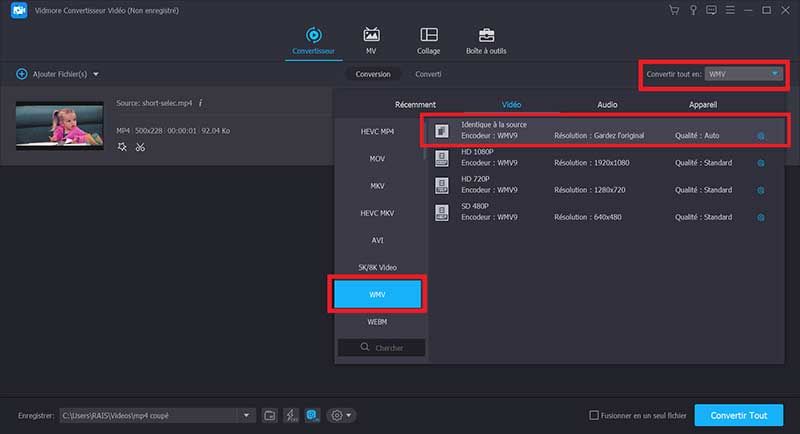This screenshot has width=800, height=434.
Task: Switch to Appareil format tab
Action: (x=703, y=105)
